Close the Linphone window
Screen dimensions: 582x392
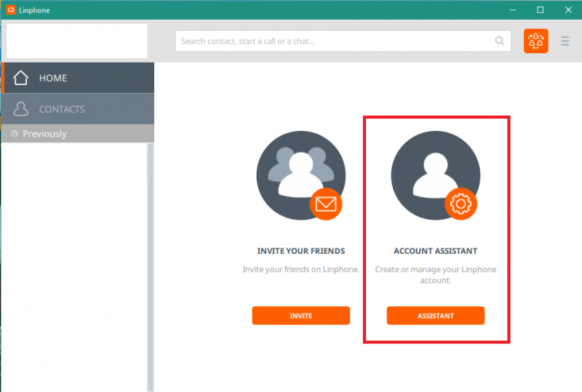click(568, 10)
